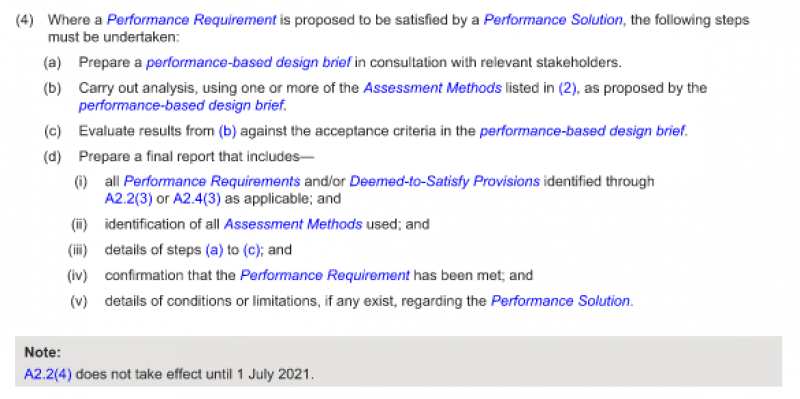
Task: Open Performance Requirement link in item (iv)
Action: (324, 276)
